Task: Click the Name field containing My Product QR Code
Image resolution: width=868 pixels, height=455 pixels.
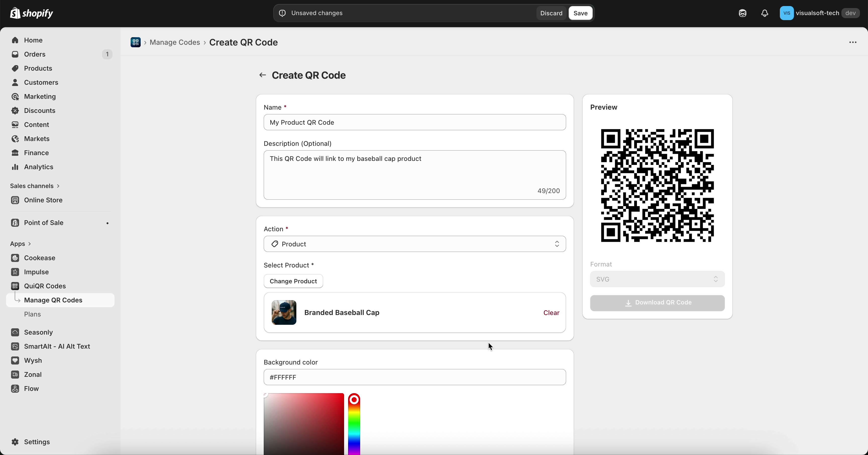Action: point(414,122)
